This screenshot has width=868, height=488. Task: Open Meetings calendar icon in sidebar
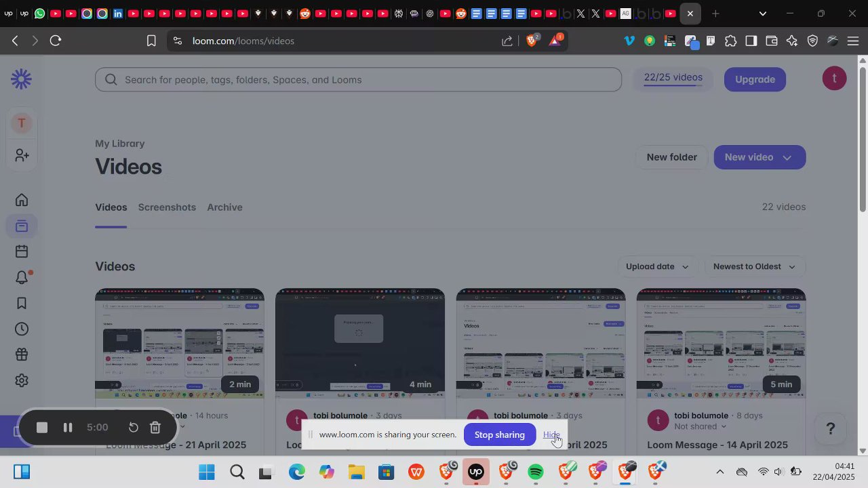pyautogui.click(x=22, y=251)
